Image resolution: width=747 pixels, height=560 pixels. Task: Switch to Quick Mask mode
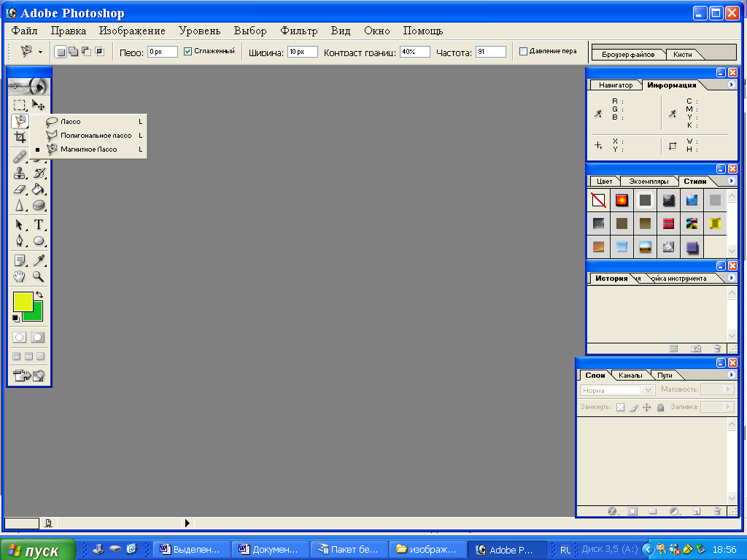38,337
